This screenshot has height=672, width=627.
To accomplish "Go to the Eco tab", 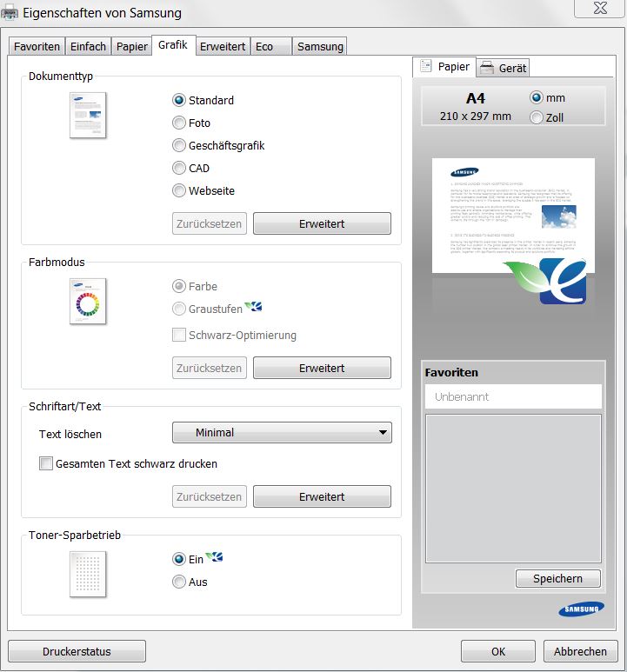I will pos(270,46).
